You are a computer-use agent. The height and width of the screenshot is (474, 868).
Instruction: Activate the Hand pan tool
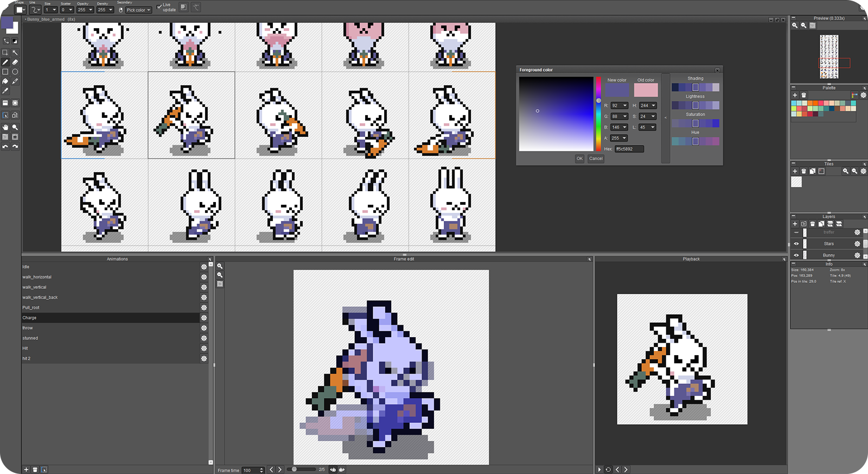click(x=5, y=127)
